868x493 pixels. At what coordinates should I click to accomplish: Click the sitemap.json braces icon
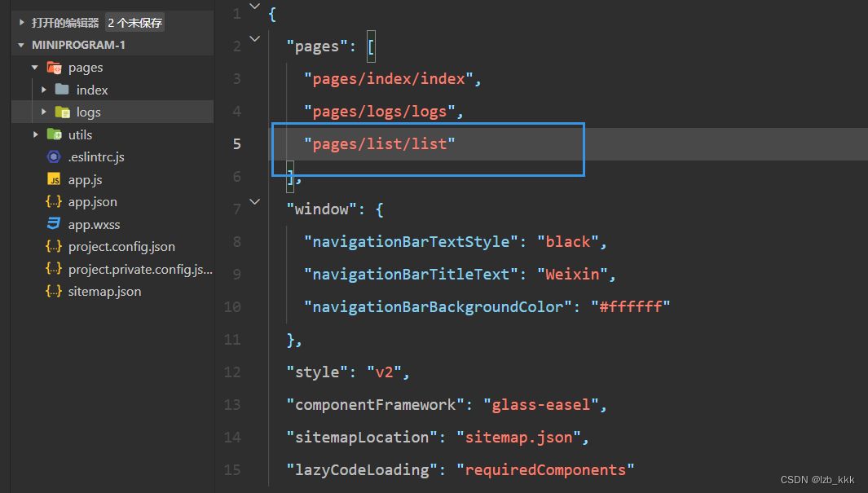point(54,292)
